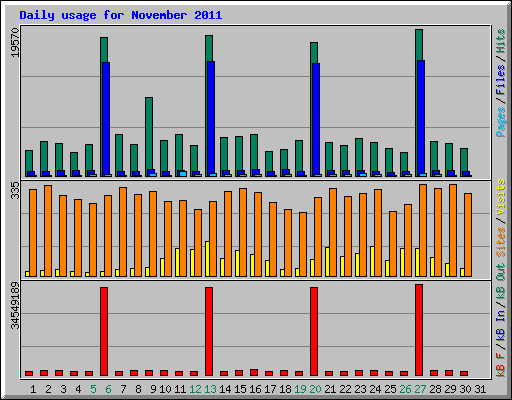The image size is (512, 400).
Task: Click the blue "Files" legend label
Action: (501, 80)
